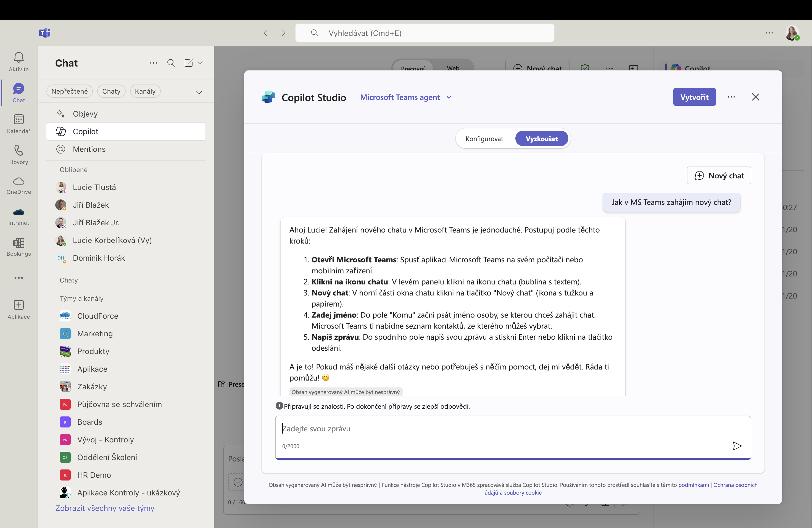Open the Microsoft Teams agent dropdown
The image size is (812, 528).
pyautogui.click(x=406, y=97)
